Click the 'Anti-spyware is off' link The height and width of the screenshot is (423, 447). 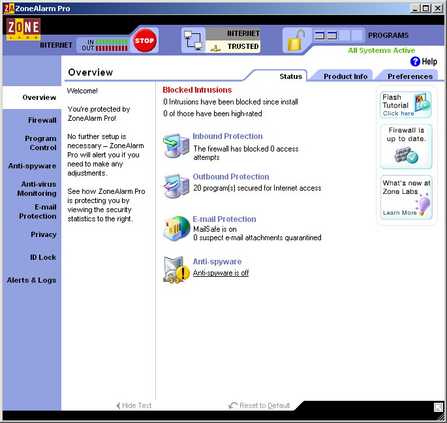[x=221, y=273]
